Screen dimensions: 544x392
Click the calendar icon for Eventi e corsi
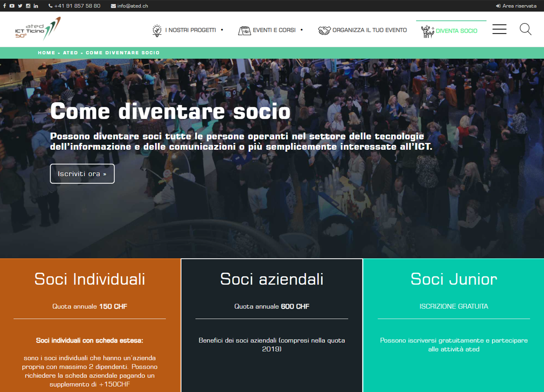[244, 31]
